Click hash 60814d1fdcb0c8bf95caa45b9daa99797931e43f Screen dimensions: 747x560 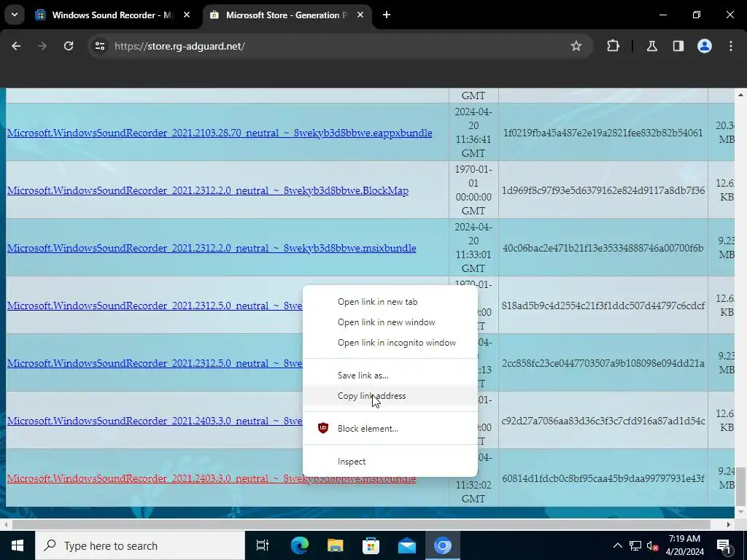coord(603,478)
